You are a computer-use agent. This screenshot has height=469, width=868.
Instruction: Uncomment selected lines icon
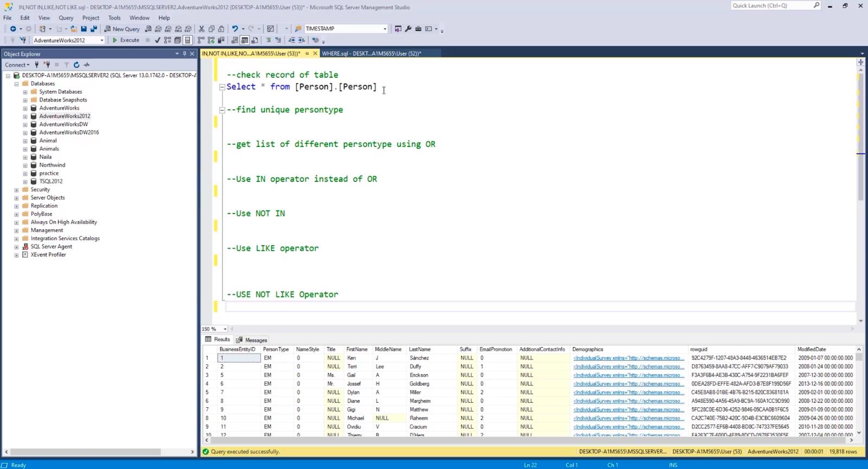tap(278, 40)
